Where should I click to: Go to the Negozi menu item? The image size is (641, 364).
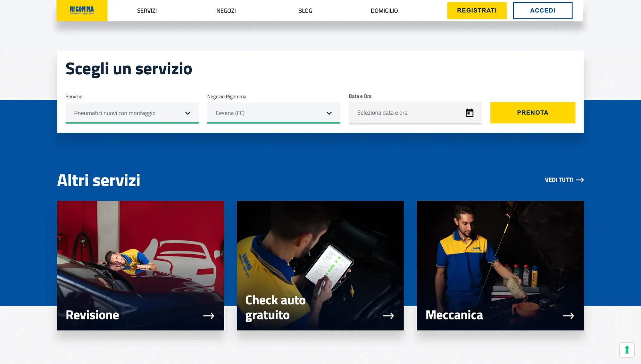(x=226, y=11)
